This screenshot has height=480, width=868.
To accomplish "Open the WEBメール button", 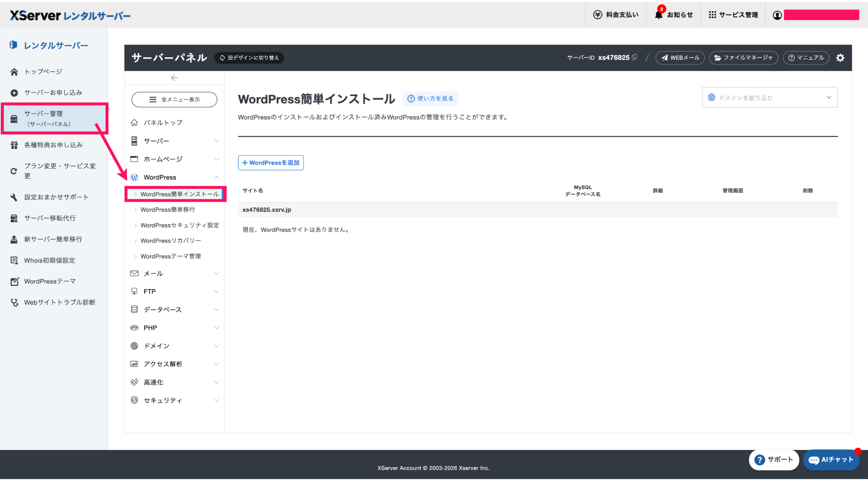I will (x=680, y=58).
